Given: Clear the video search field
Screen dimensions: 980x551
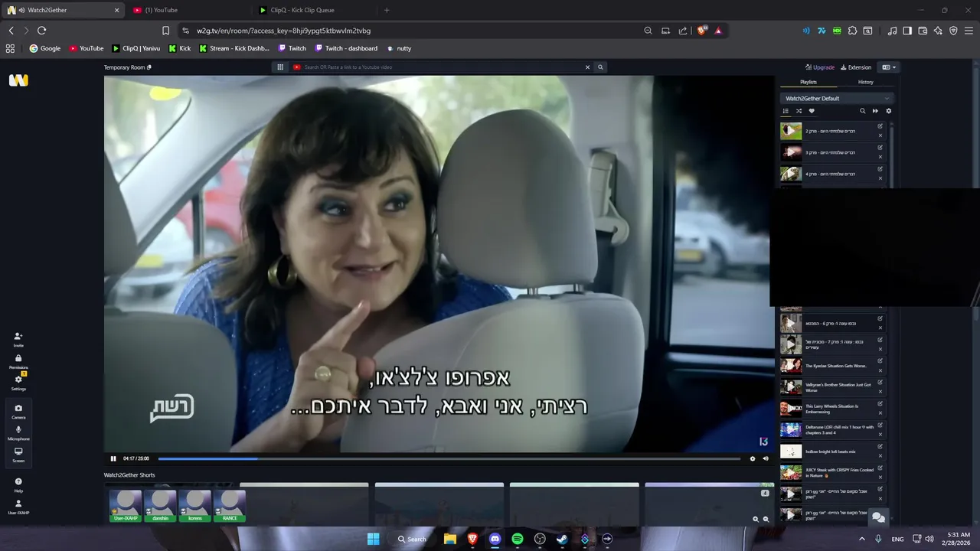Looking at the screenshot, I should (588, 67).
